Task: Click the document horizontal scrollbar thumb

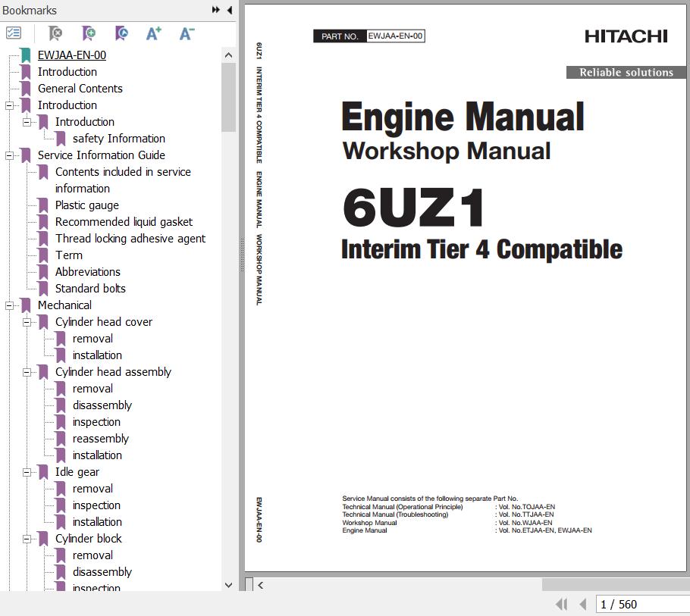Action: 616,585
